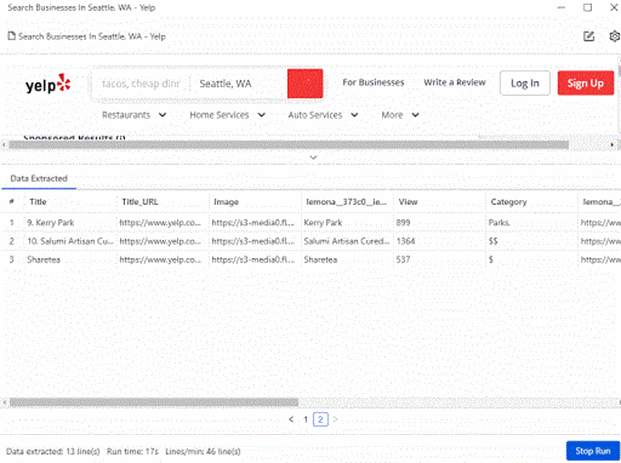Click the Log In button

[x=525, y=83]
